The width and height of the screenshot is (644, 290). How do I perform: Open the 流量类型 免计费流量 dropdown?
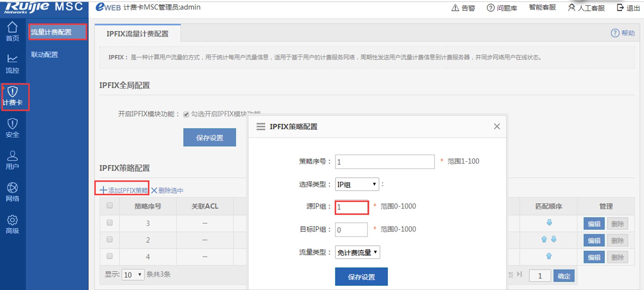tap(357, 252)
